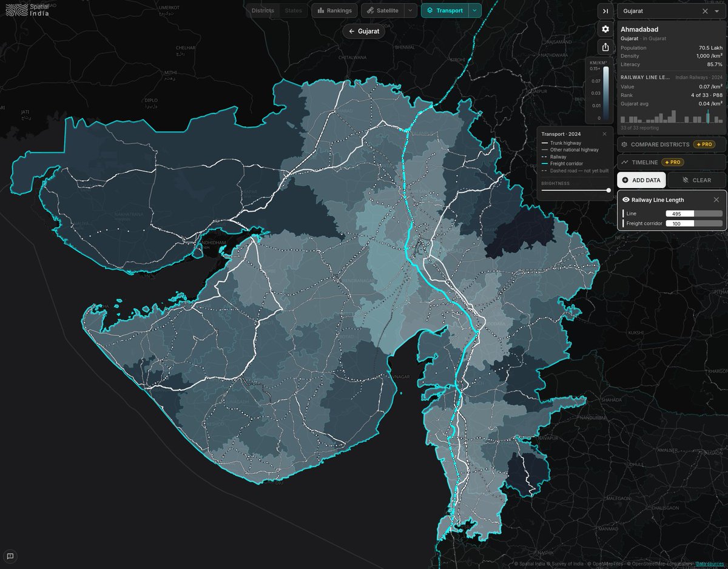Open the feedback chat icon
The width and height of the screenshot is (728, 569).
tap(10, 556)
